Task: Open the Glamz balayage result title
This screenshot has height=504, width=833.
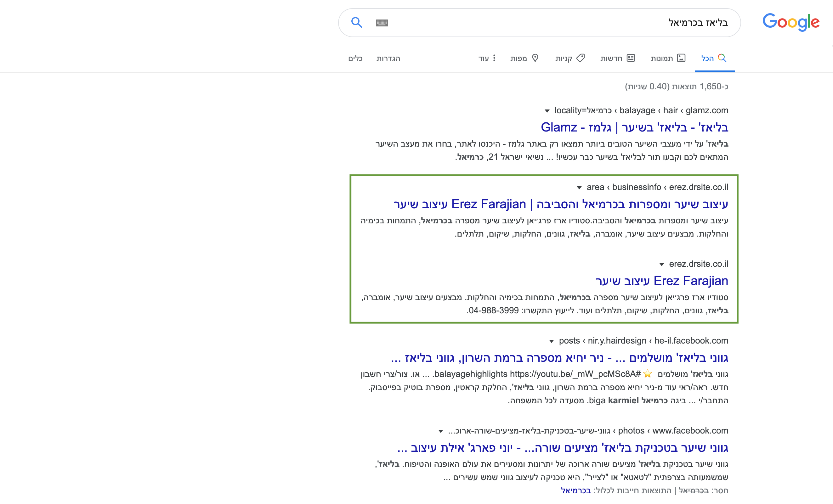Action: click(634, 127)
